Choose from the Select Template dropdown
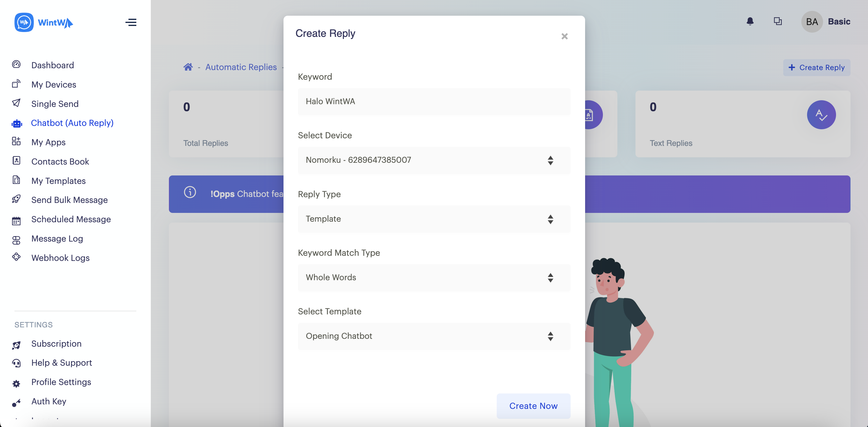This screenshot has width=868, height=427. (x=434, y=336)
